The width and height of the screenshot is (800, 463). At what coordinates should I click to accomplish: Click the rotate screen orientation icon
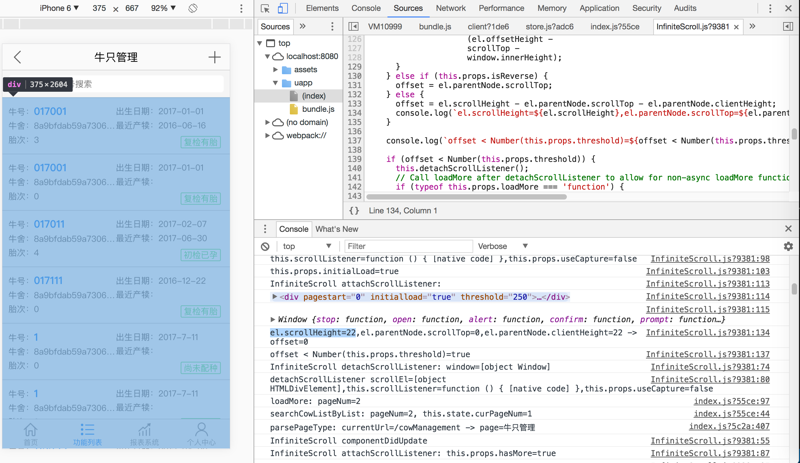tap(193, 8)
